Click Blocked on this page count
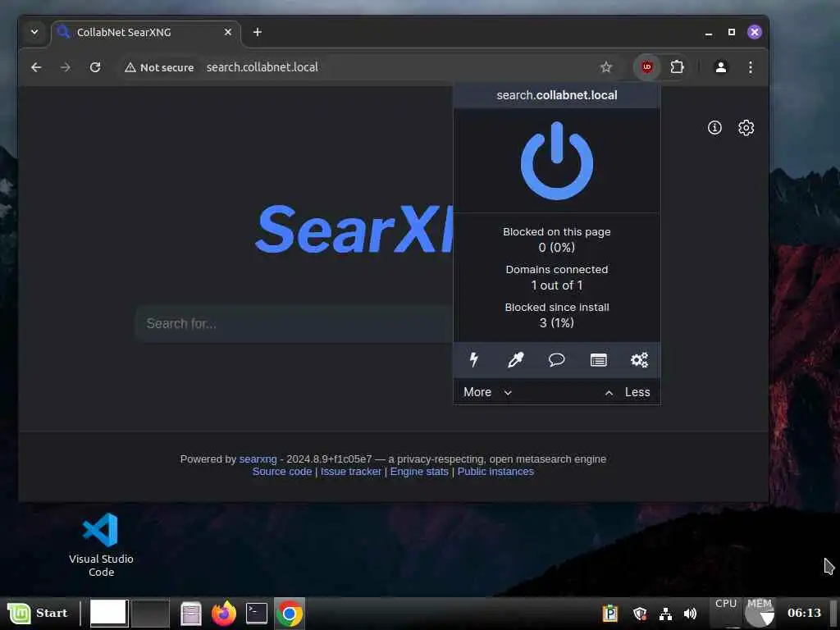Image resolution: width=840 pixels, height=630 pixels. [557, 240]
